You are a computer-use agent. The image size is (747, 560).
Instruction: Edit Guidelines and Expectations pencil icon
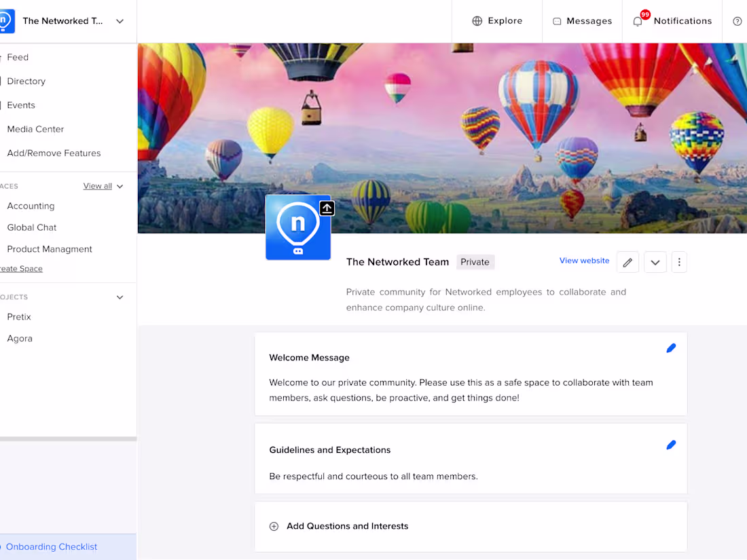(x=671, y=445)
